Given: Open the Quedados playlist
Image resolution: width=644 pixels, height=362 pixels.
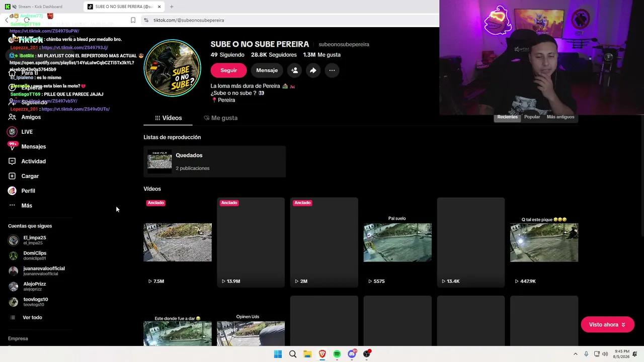Looking at the screenshot, I should click(214, 161).
